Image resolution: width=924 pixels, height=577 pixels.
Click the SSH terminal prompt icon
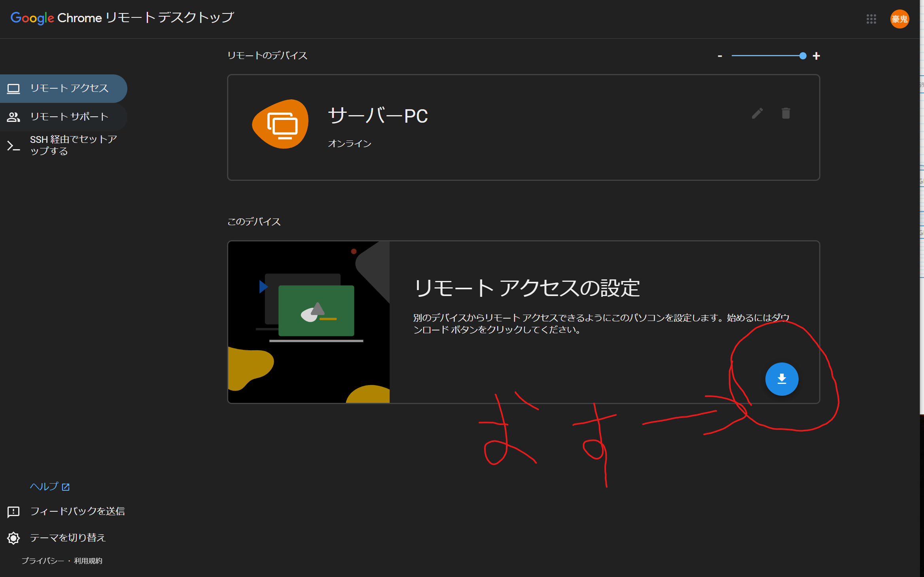point(13,146)
